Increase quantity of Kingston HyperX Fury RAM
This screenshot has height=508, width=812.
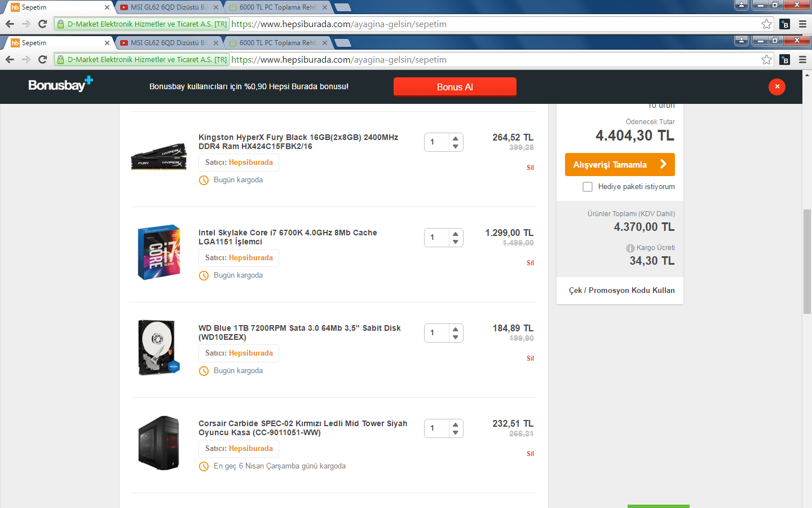point(456,138)
